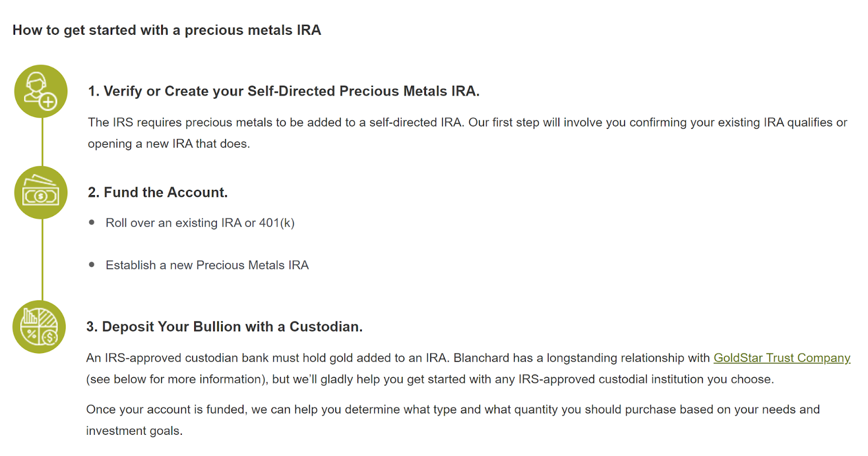Click the Deposit Your Bullion with a Custodian heading
Viewport: 868px width, 456px height.
point(225,326)
